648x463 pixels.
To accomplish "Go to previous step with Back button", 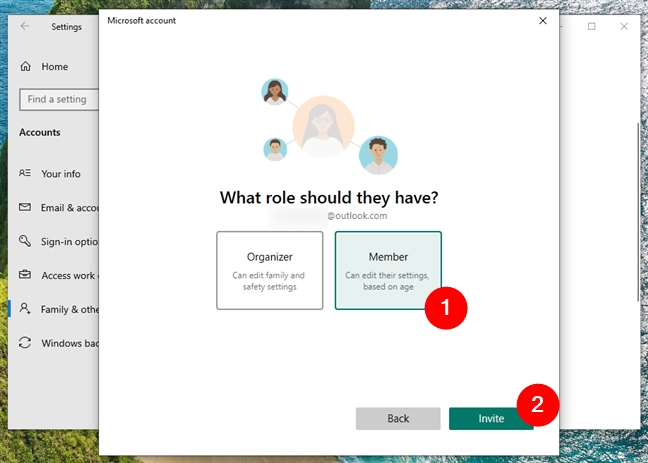I will 398,418.
